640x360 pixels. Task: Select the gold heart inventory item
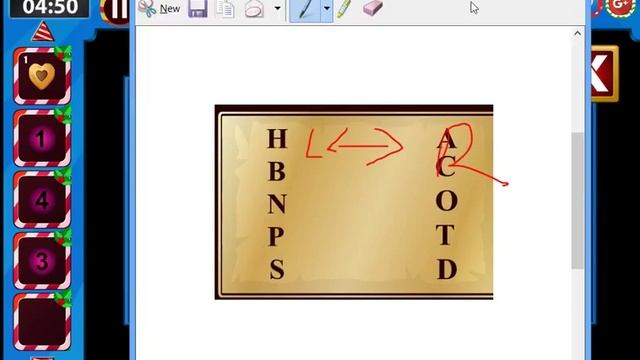click(42, 76)
